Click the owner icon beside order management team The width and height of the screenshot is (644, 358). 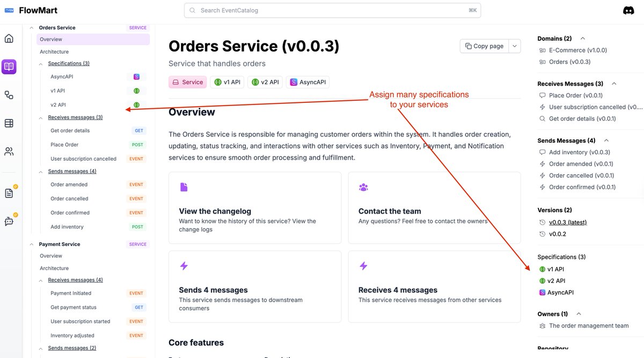(x=542, y=326)
